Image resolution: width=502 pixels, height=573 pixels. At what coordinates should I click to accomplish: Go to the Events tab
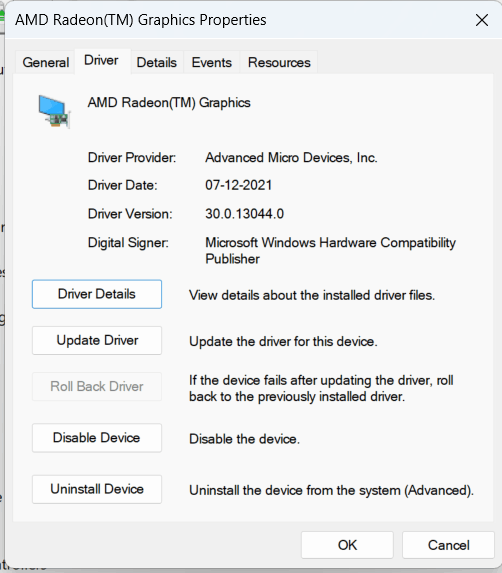coord(212,62)
